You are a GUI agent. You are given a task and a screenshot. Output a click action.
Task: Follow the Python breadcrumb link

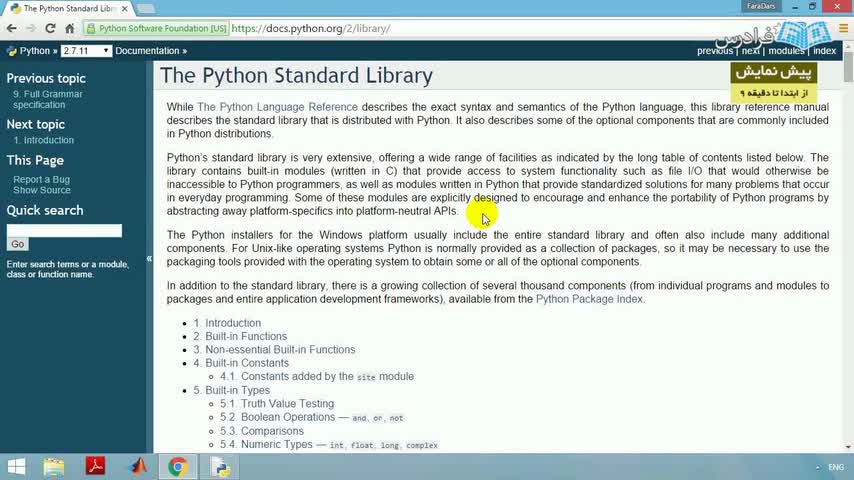(x=34, y=51)
